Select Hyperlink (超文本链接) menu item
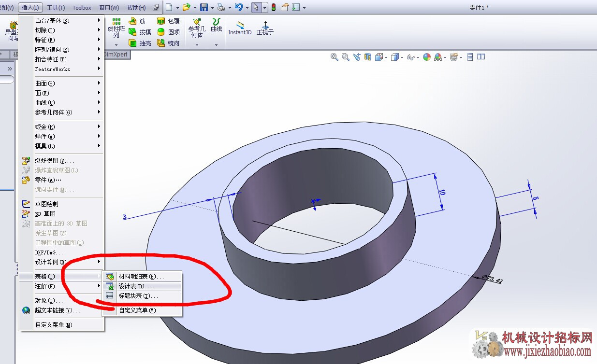Viewport: 597px width, 364px height. coord(61,310)
